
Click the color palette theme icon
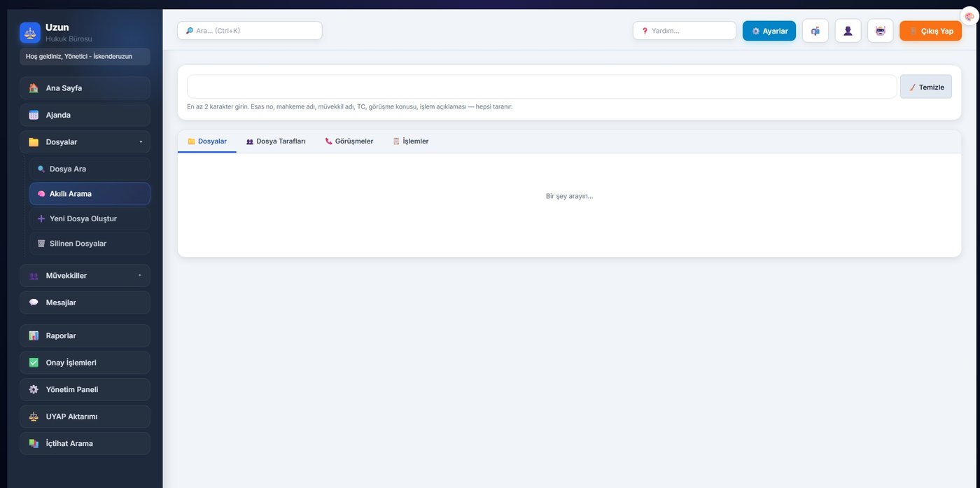[969, 16]
